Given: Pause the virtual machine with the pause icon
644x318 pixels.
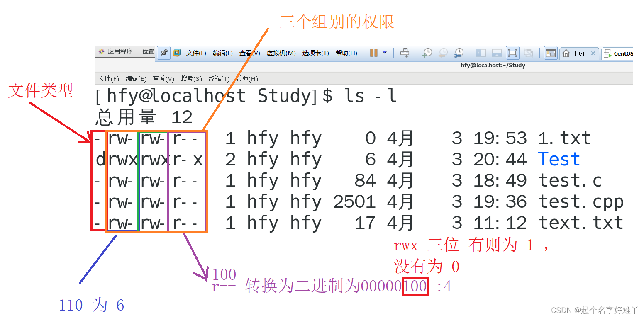Looking at the screenshot, I should click(x=373, y=53).
